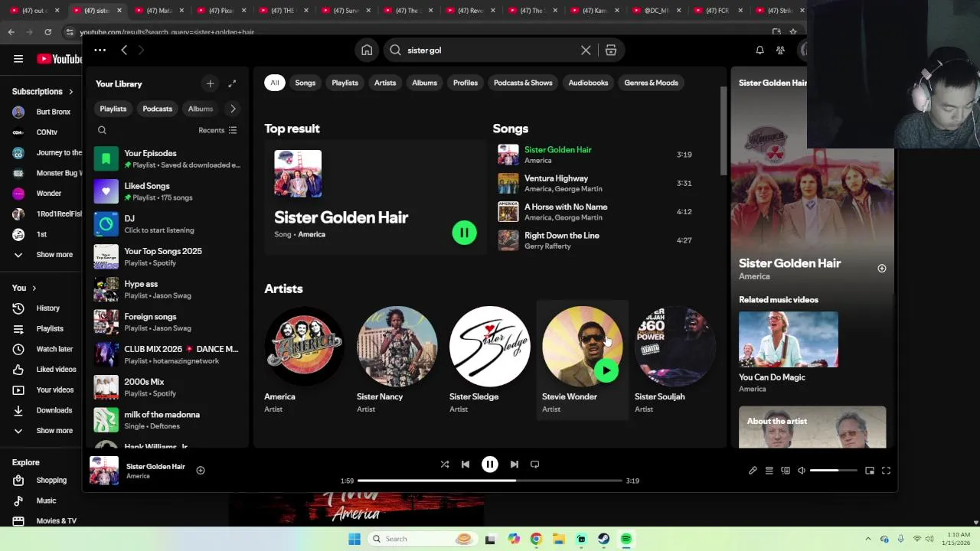Open lyrics microphone icon
Screen dimensions: 980x551
click(x=753, y=471)
